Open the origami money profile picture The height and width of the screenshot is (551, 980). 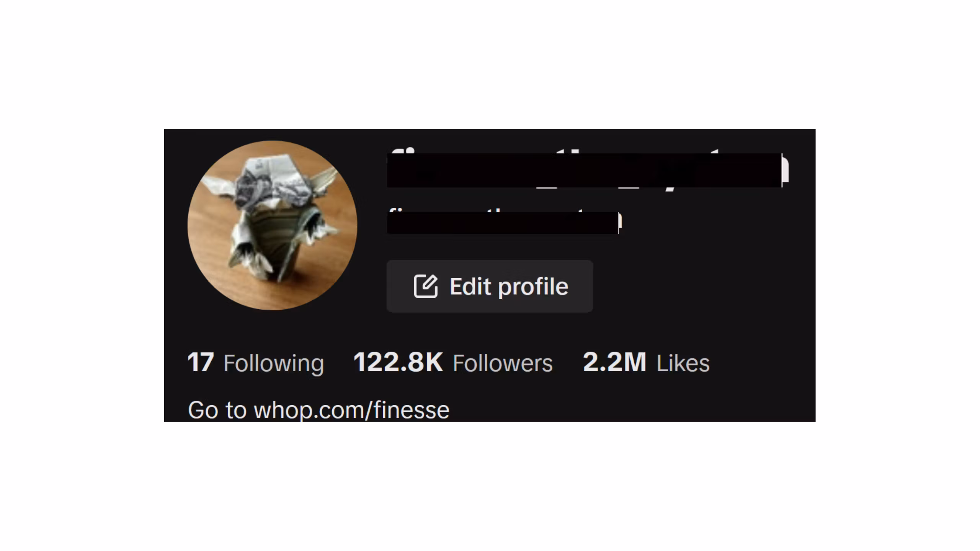coord(272,225)
